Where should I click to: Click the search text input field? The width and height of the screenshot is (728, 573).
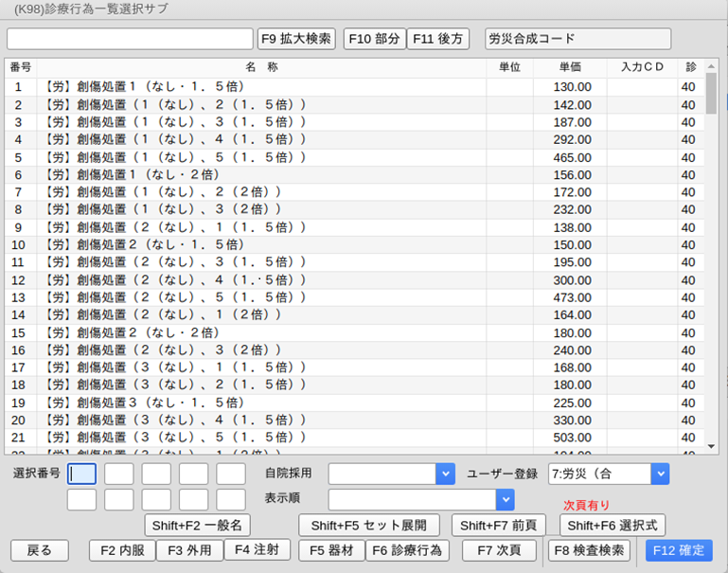point(130,39)
